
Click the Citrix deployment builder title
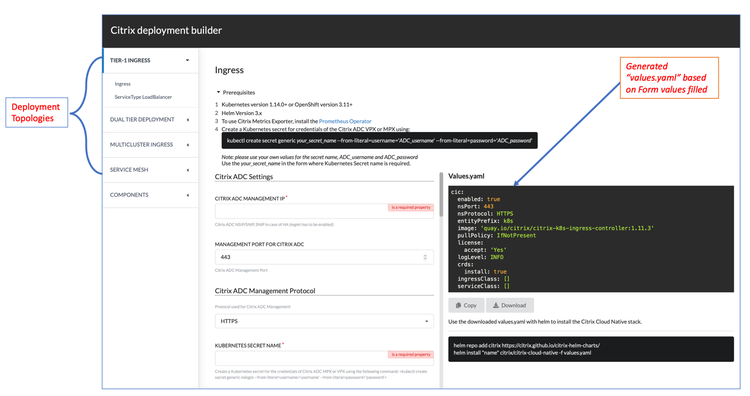pos(166,30)
